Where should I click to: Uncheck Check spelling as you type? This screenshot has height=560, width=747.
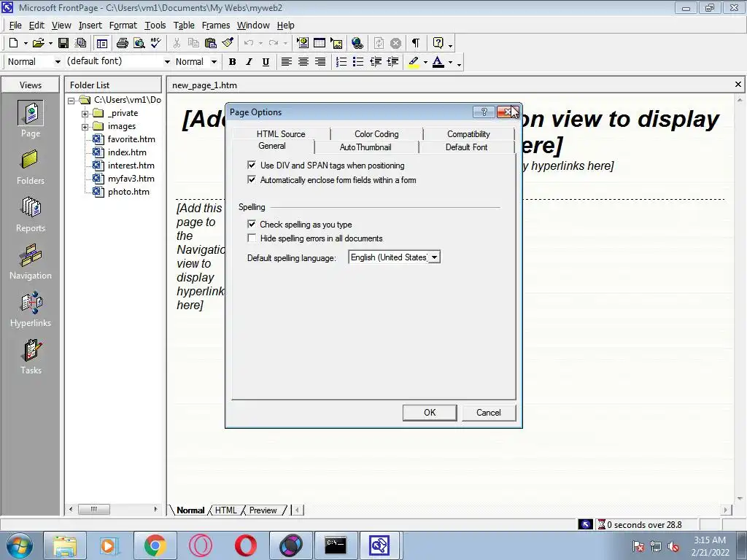tap(252, 225)
